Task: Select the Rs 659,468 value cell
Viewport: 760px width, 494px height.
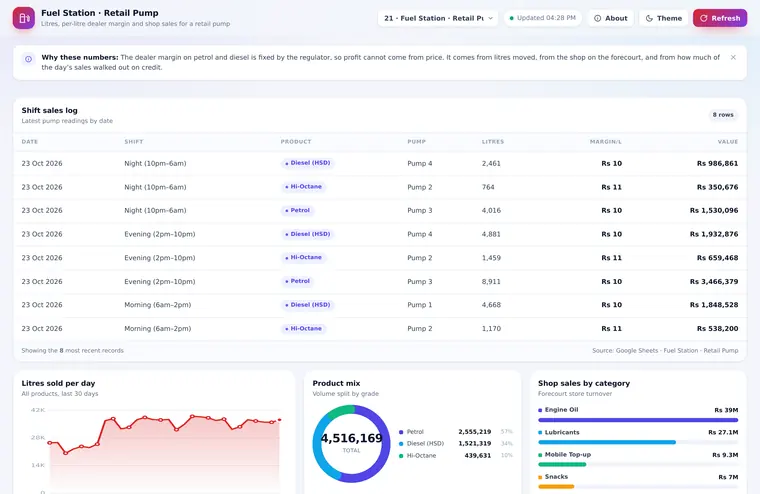Action: click(717, 258)
